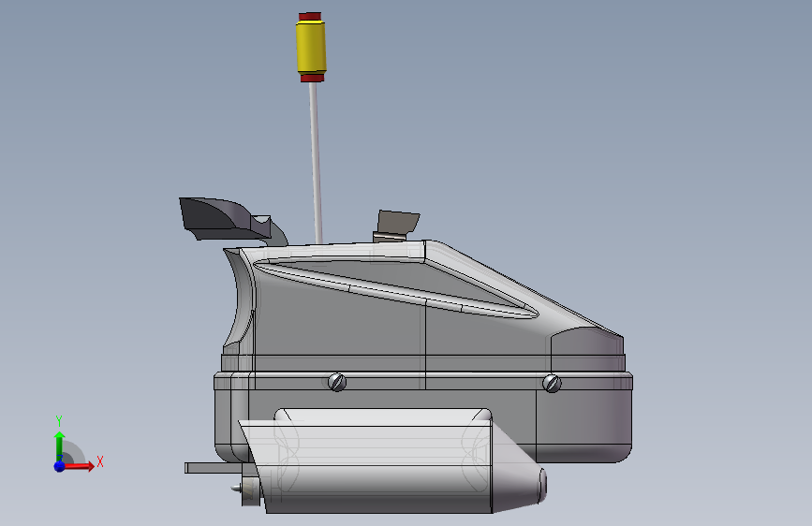
Task: Select the elongated oval recess on housing side
Action: point(396,288)
